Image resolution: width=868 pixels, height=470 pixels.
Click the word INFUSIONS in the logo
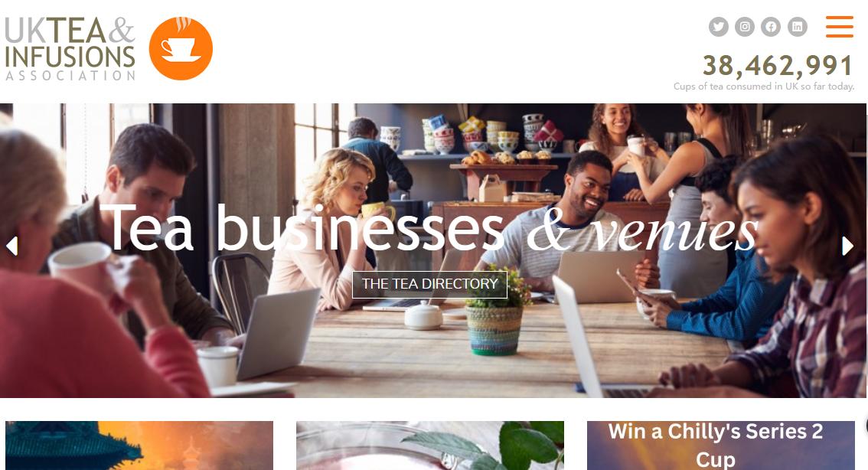point(70,57)
